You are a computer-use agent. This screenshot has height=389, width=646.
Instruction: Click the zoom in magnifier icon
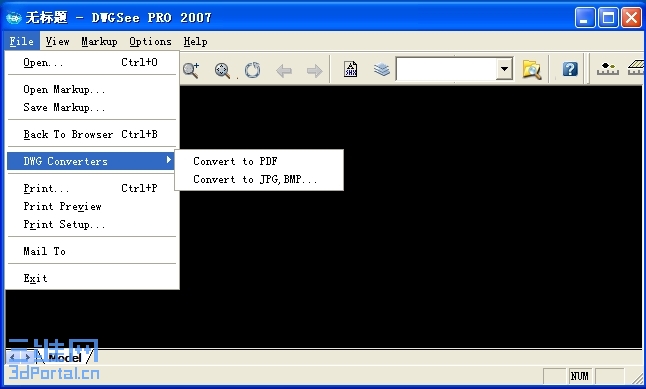pos(191,70)
